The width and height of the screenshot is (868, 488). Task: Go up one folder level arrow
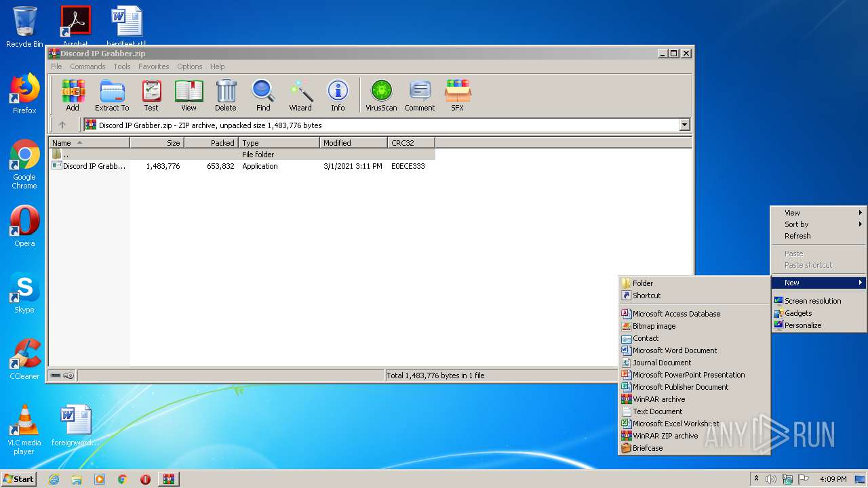pyautogui.click(x=62, y=125)
